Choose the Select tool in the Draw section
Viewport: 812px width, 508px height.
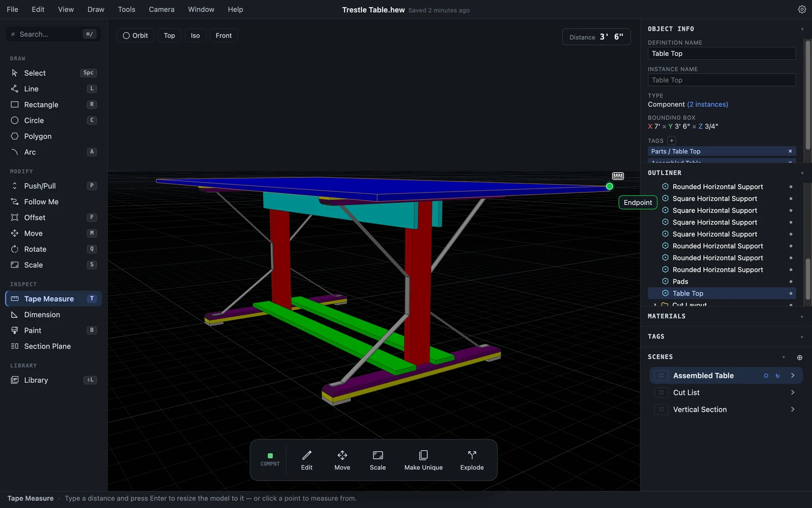[x=53, y=73]
